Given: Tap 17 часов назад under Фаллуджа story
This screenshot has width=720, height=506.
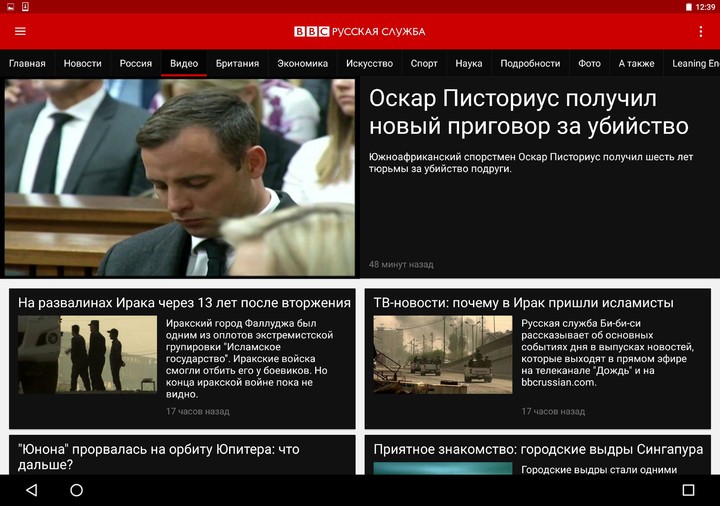Looking at the screenshot, I should click(x=198, y=411).
